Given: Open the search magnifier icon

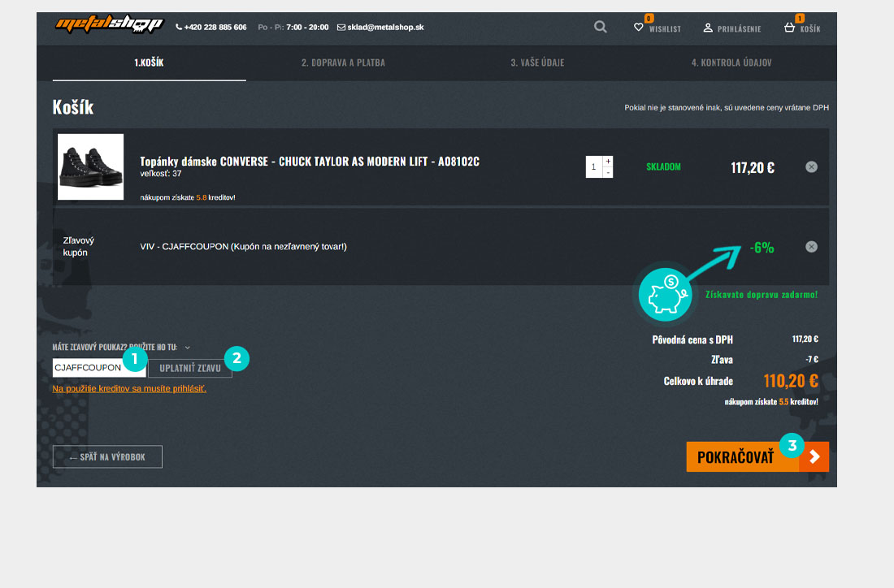Looking at the screenshot, I should coord(600,27).
